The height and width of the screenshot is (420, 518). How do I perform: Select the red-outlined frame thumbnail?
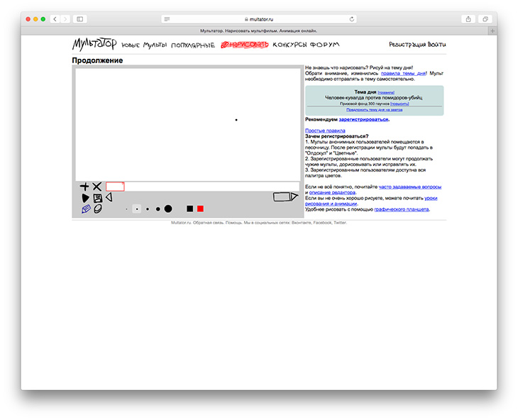point(115,187)
